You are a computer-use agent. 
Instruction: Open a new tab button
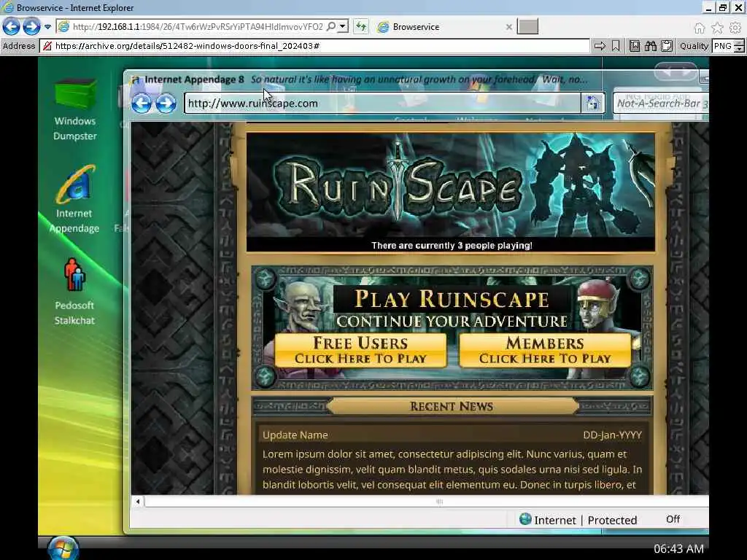coord(527,27)
